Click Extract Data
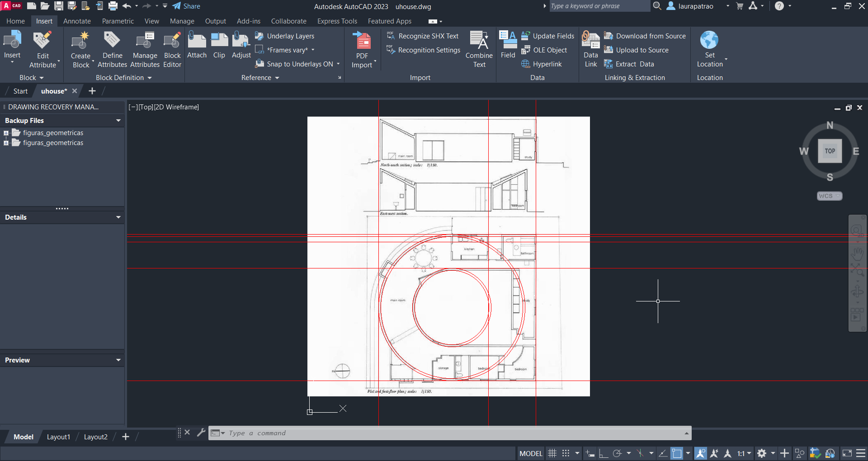Viewport: 868px width, 461px height. tap(629, 64)
